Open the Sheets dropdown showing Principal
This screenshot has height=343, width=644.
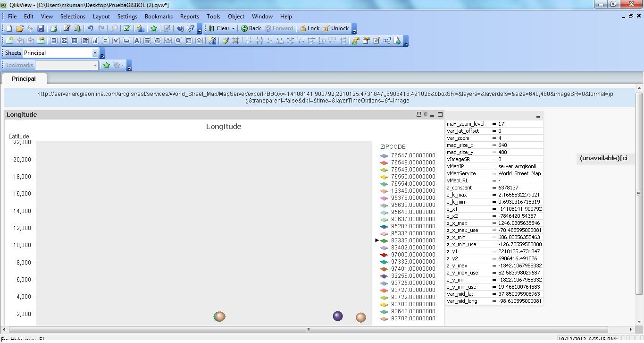coord(95,53)
